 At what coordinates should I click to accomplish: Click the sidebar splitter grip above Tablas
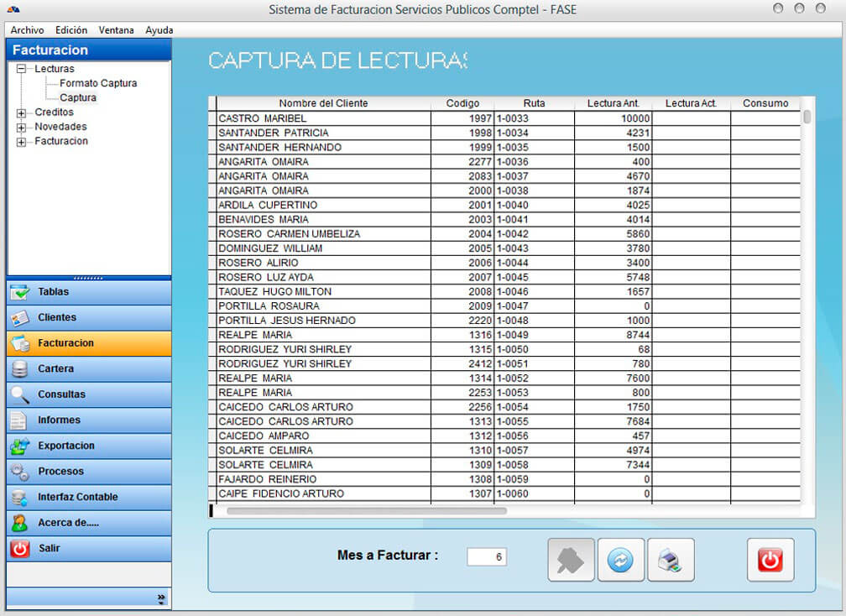pyautogui.click(x=88, y=279)
